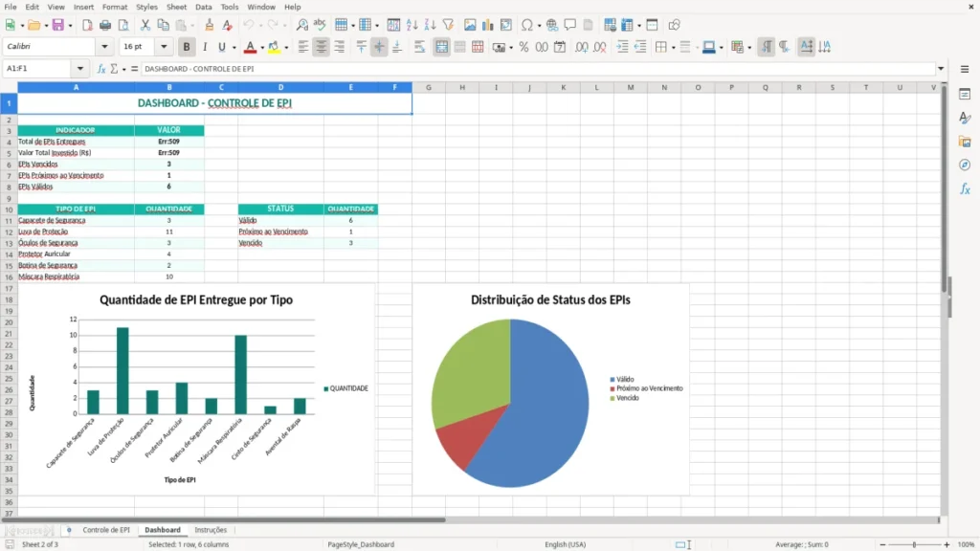The width and height of the screenshot is (980, 551).
Task: Open the Data menu
Action: tap(203, 7)
